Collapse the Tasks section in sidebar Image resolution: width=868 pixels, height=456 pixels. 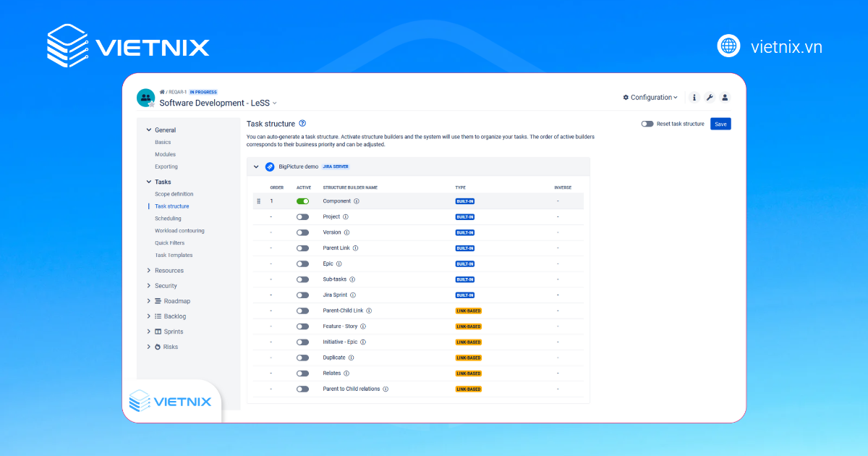point(149,182)
